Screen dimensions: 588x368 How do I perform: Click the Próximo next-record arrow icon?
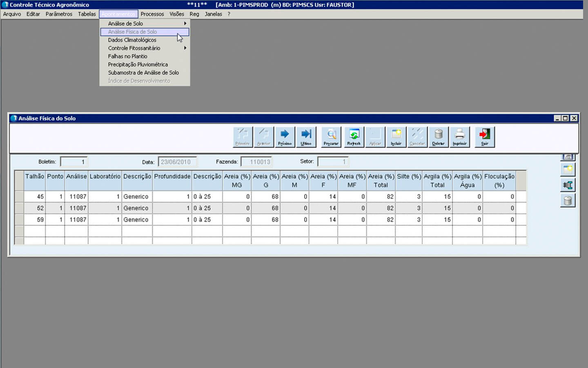coord(285,137)
